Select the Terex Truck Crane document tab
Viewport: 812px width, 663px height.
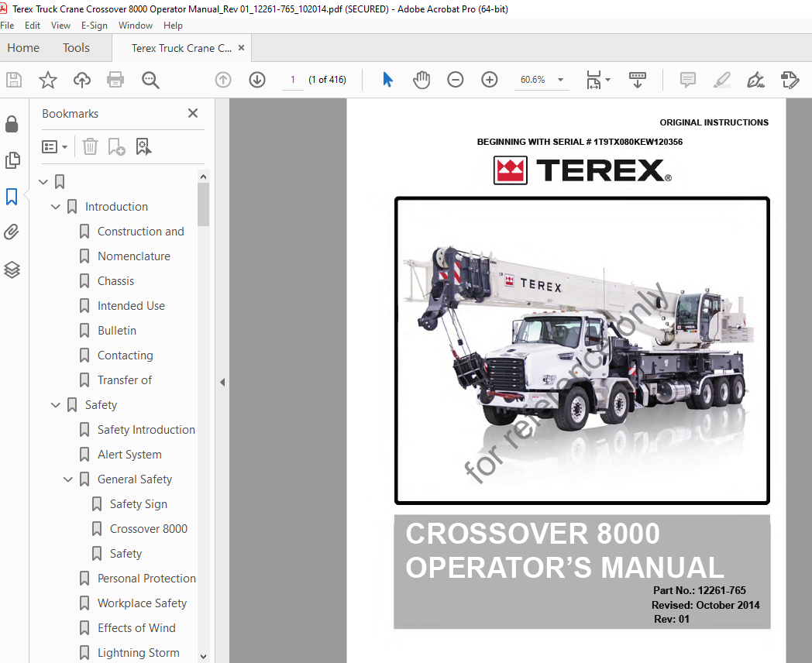click(181, 48)
